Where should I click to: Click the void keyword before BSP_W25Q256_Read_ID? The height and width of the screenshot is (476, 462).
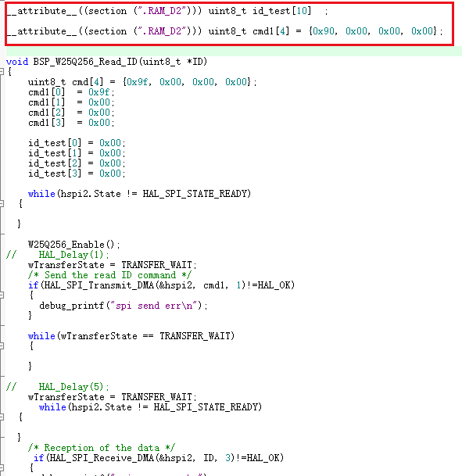pyautogui.click(x=17, y=62)
